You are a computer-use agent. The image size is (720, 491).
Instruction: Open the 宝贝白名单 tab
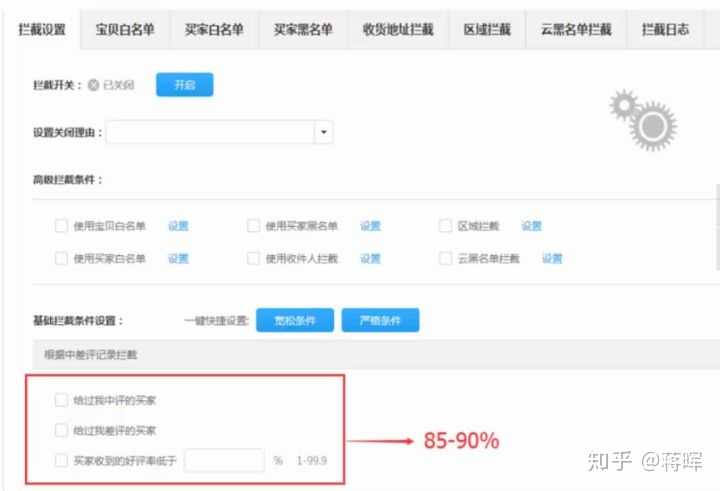click(x=125, y=29)
